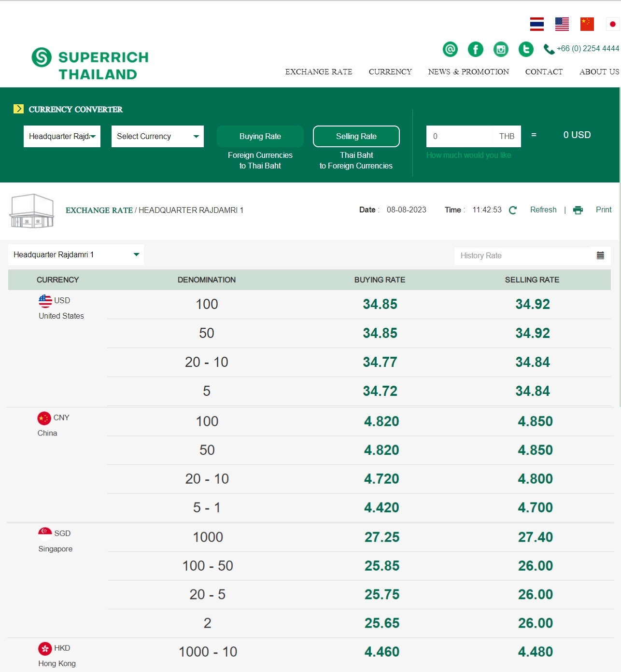
Task: Click the 0 USD converter result
Action: pos(577,135)
